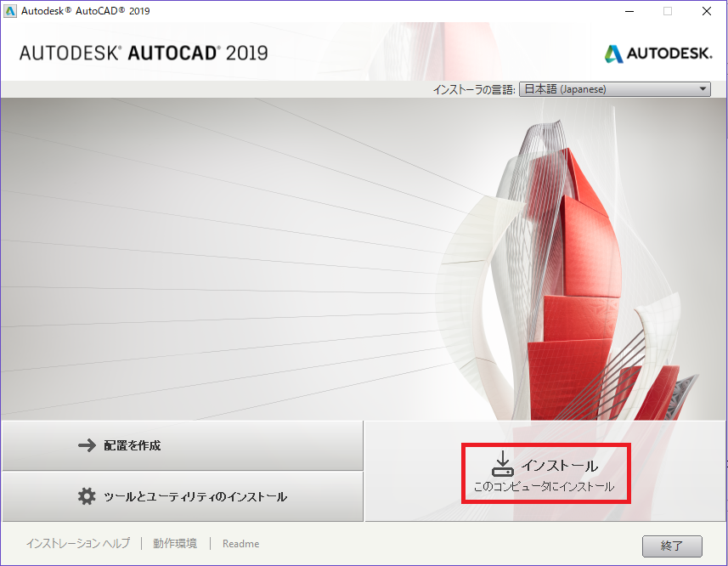Click the 配置を作成 button
The image size is (728, 566).
coord(183,445)
